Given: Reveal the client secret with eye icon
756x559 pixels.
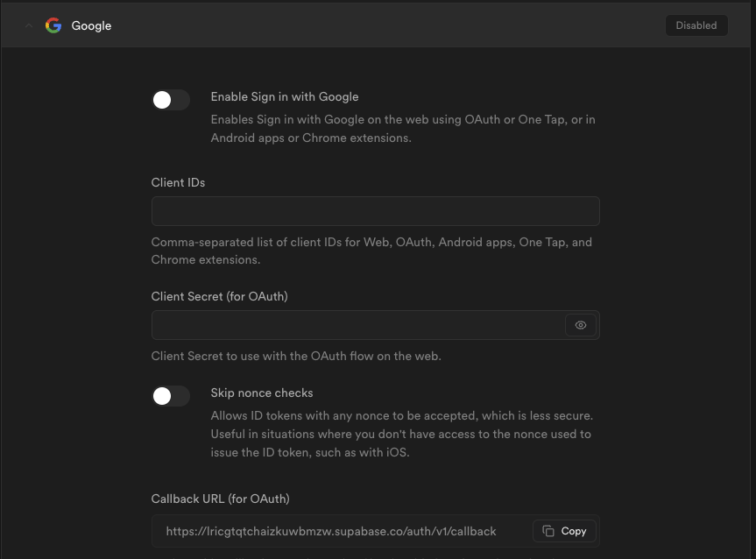Looking at the screenshot, I should (x=581, y=325).
